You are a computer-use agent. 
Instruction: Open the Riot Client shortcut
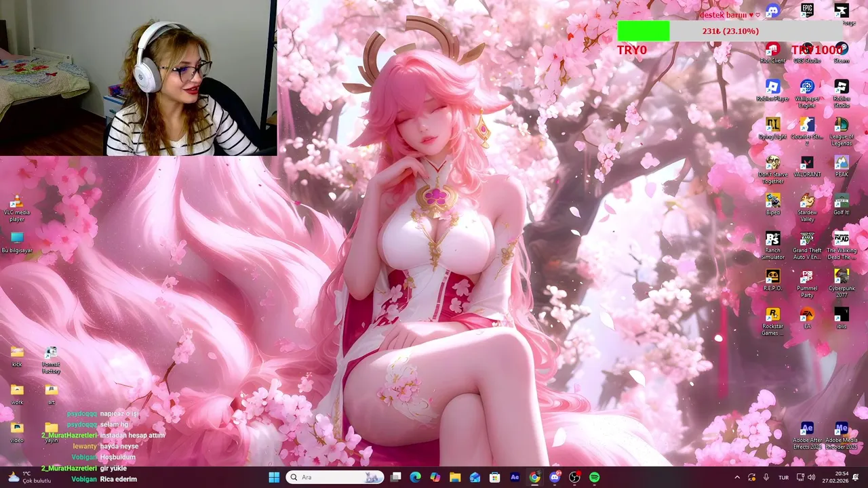click(772, 53)
